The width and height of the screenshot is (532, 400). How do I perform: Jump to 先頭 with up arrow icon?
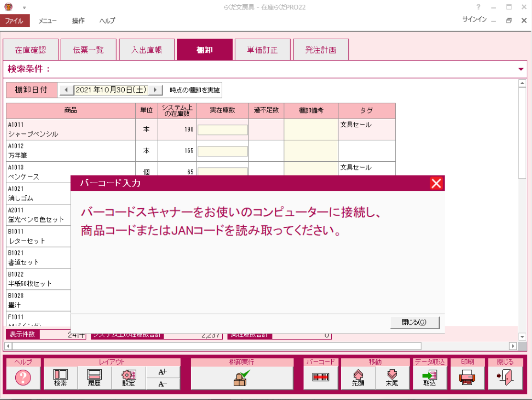[x=358, y=378]
